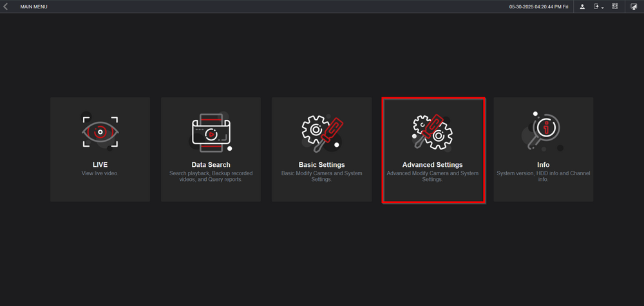Click the monitor display icon
Viewport: 644px width, 306px height.
634,6
